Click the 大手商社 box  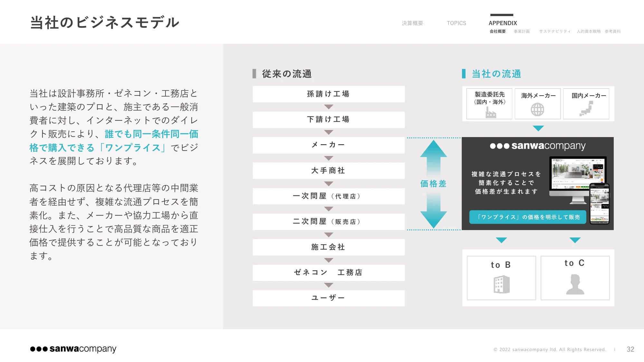pyautogui.click(x=328, y=171)
